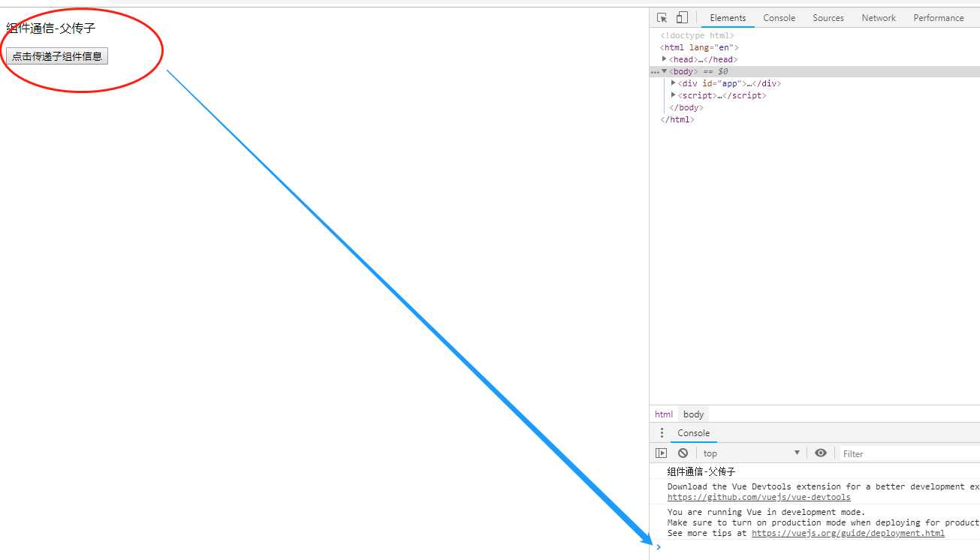Expand the head element node
The height and width of the screenshot is (560, 980).
(x=664, y=59)
